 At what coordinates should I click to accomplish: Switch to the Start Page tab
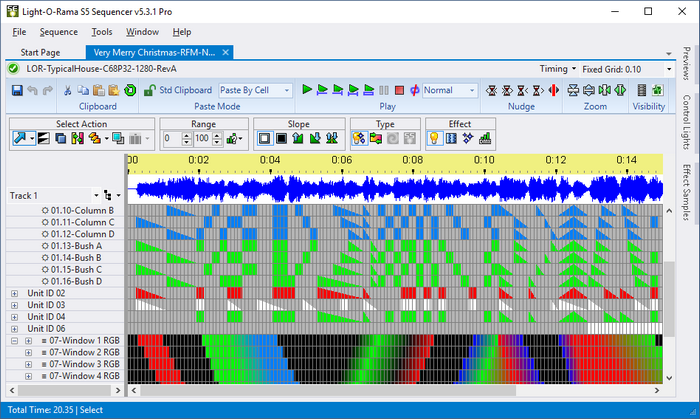point(40,52)
